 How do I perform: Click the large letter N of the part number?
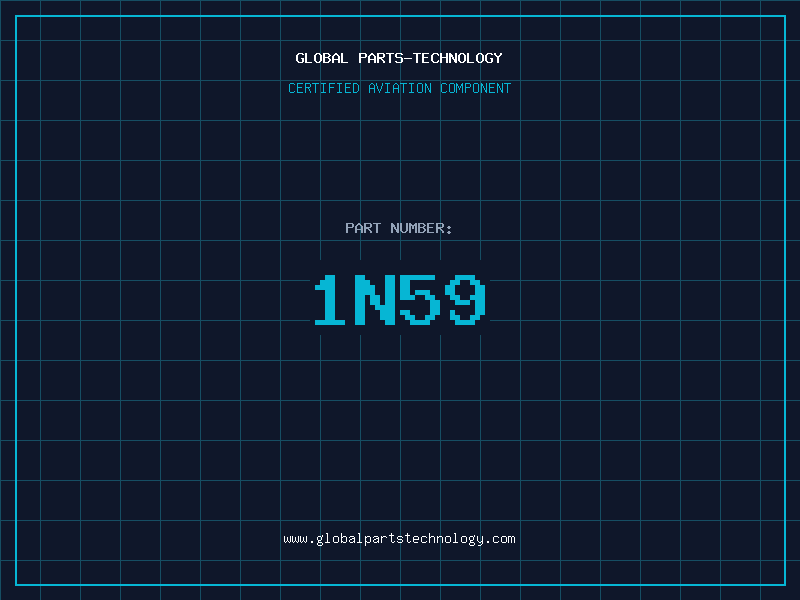(375, 299)
